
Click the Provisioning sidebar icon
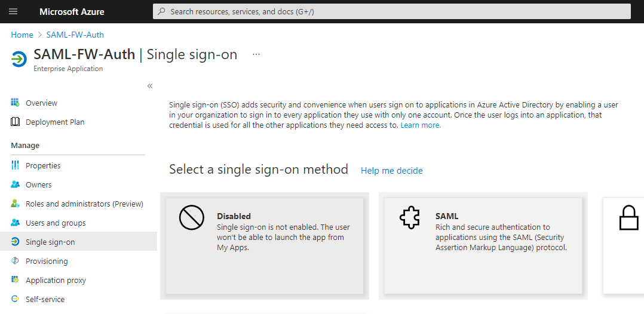coord(16,261)
